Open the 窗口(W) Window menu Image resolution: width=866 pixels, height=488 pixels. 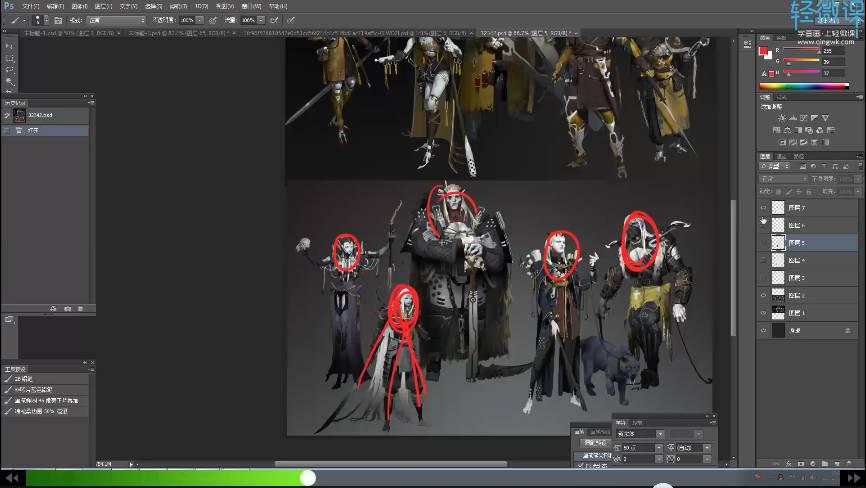coord(251,6)
